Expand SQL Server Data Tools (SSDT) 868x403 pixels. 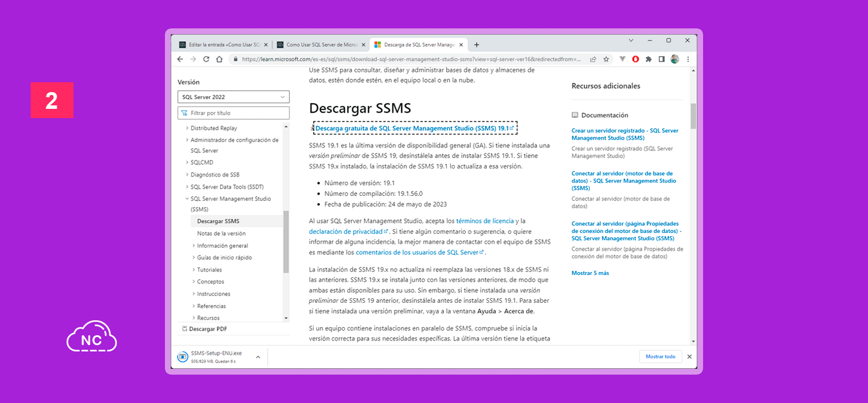coord(187,187)
